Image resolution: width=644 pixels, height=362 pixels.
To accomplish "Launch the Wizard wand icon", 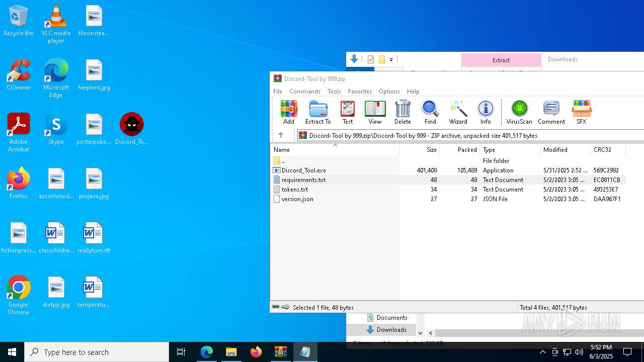I will [458, 112].
